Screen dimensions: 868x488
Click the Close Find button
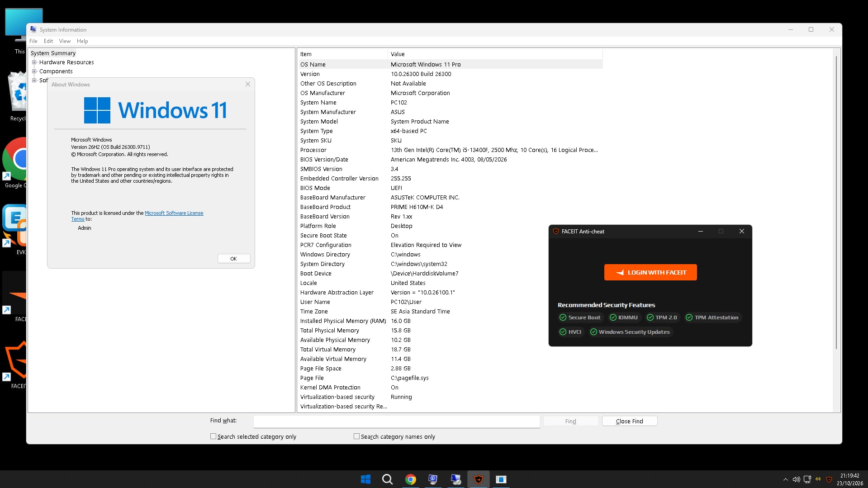coord(629,421)
